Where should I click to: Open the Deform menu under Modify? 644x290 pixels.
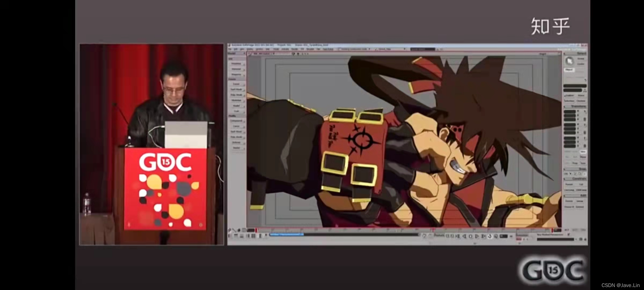point(236,142)
